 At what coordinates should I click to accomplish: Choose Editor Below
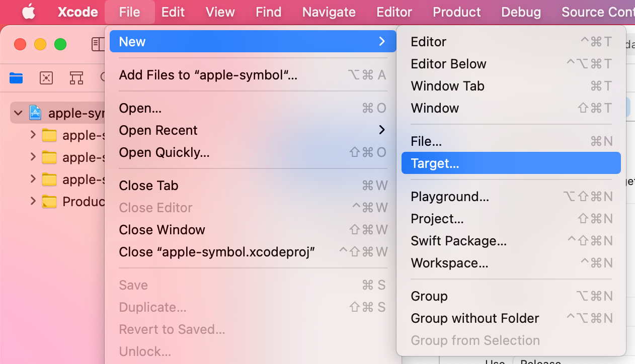(x=511, y=64)
